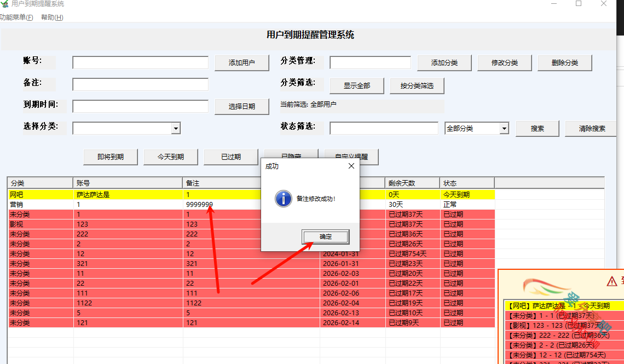点击删除分类按钮
This screenshot has height=364, width=624.
(x=564, y=62)
